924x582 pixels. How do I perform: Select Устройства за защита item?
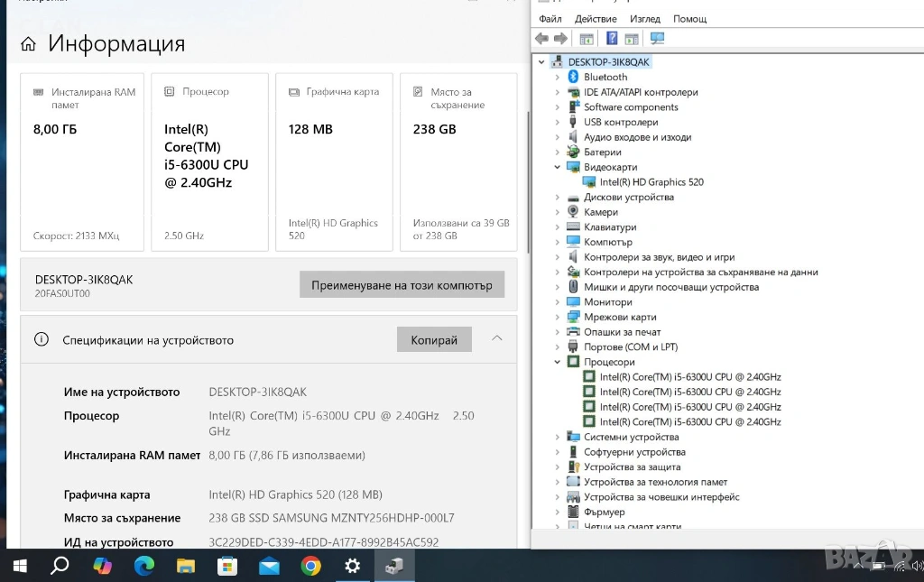632,467
